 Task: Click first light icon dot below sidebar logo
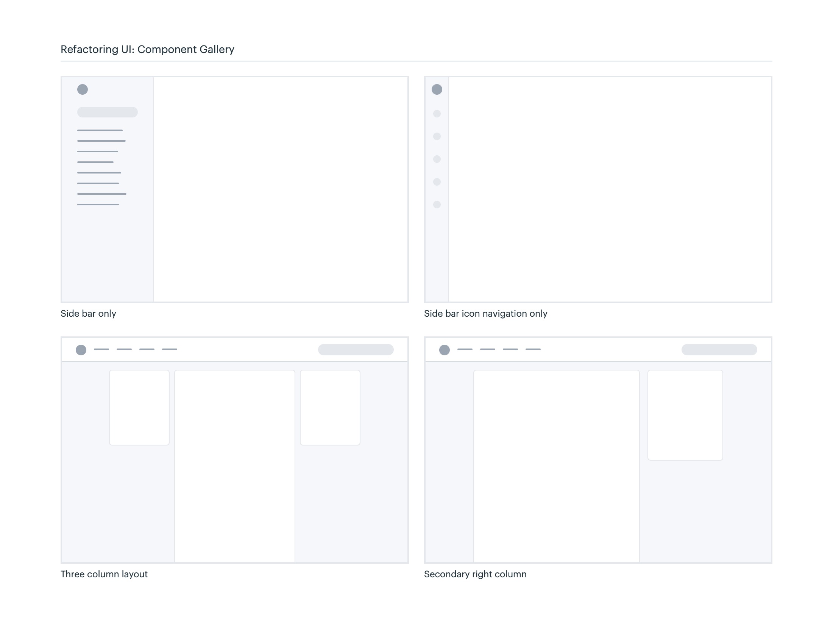(x=437, y=114)
